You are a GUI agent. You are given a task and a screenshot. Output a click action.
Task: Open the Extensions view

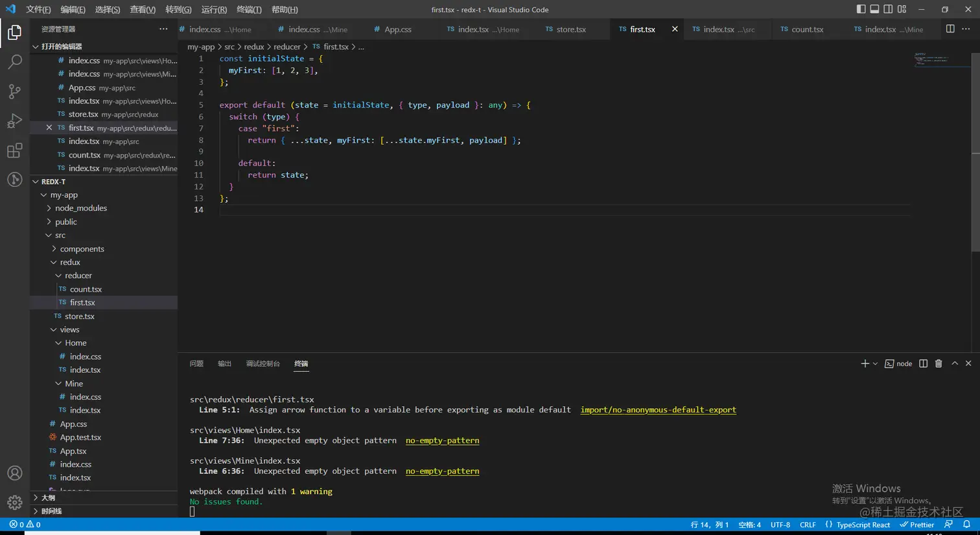(x=14, y=151)
